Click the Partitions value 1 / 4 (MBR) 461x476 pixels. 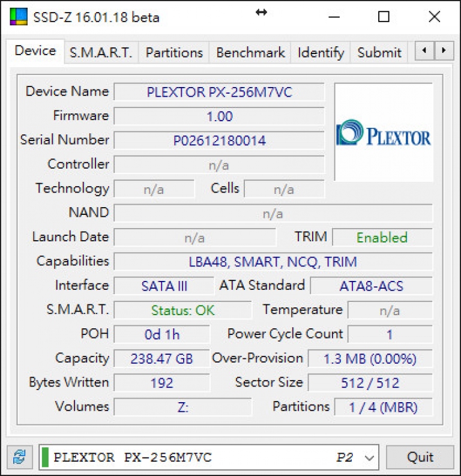(384, 408)
